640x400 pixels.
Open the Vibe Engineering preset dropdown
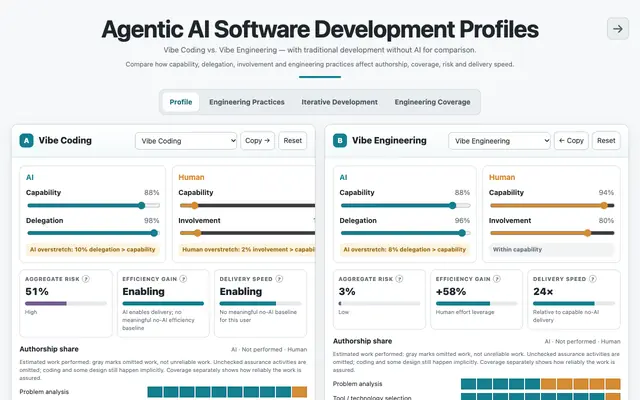(x=499, y=141)
